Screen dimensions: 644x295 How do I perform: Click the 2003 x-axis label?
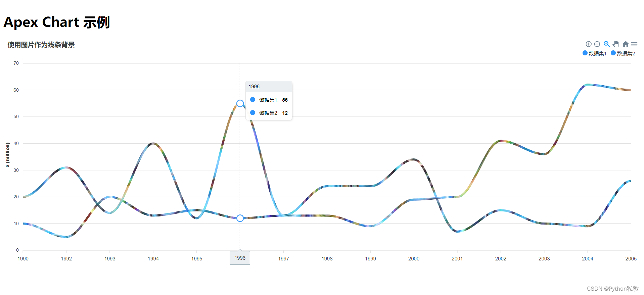pos(544,258)
